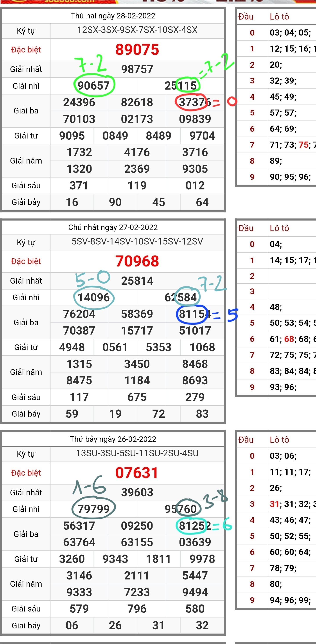Tap Giải năm number 4176
This screenshot has height=644, width=316.
pos(137,152)
